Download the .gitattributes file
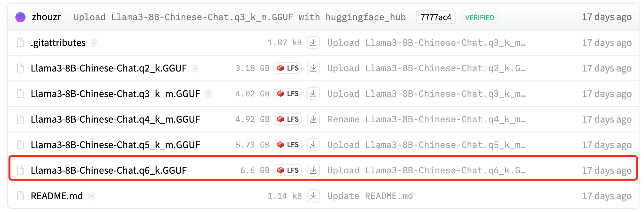This screenshot has width=644, height=212. [x=313, y=42]
